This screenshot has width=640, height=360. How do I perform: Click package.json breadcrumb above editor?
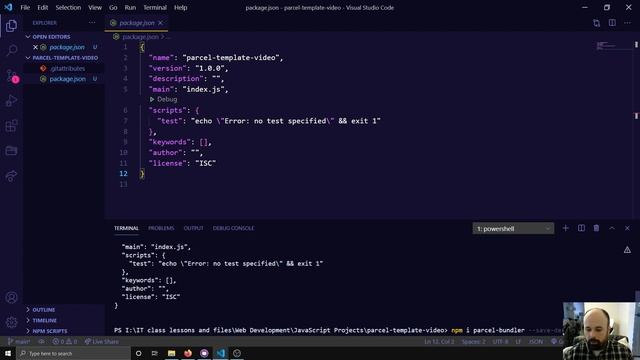(x=140, y=37)
